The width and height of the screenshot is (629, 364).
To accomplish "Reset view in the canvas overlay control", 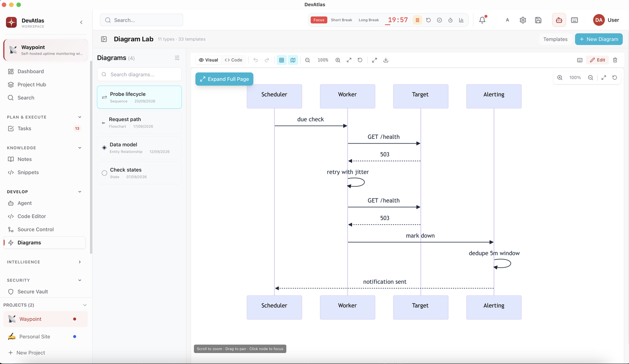I will [x=615, y=78].
